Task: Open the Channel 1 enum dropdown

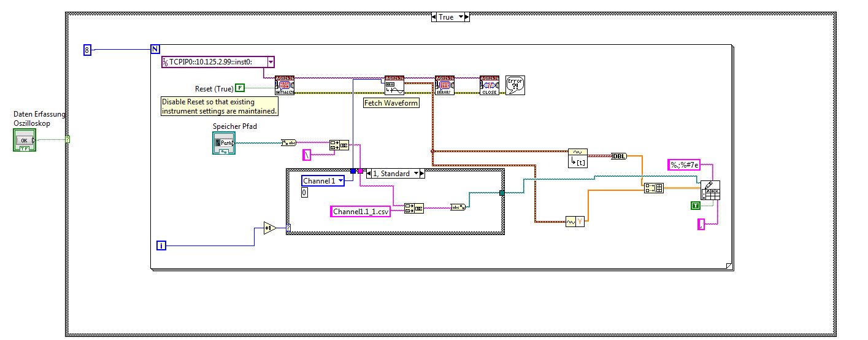Action: (341, 181)
